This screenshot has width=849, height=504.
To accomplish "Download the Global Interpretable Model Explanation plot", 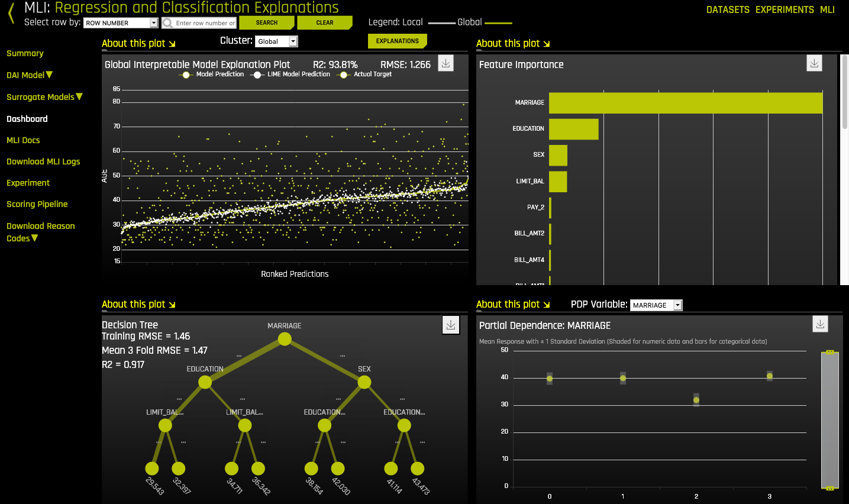I will [446, 63].
